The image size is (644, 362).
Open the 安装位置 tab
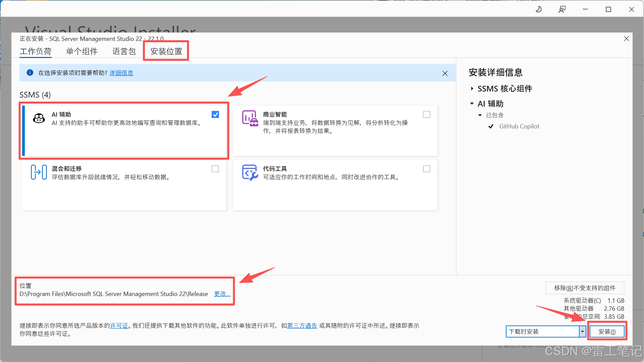click(x=166, y=51)
